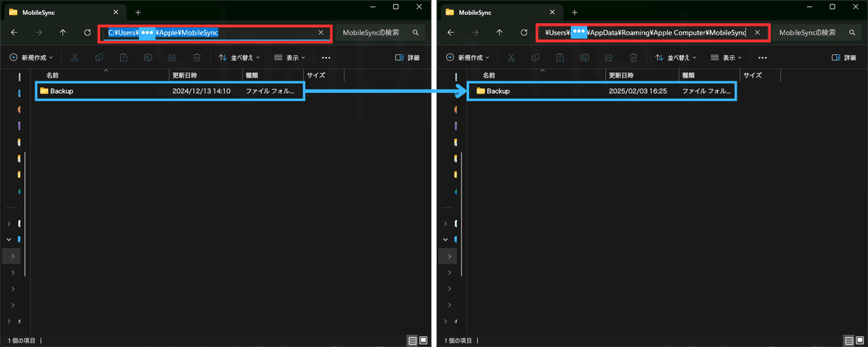Click Back arrow in left window
This screenshot has height=347, width=868.
(14, 33)
